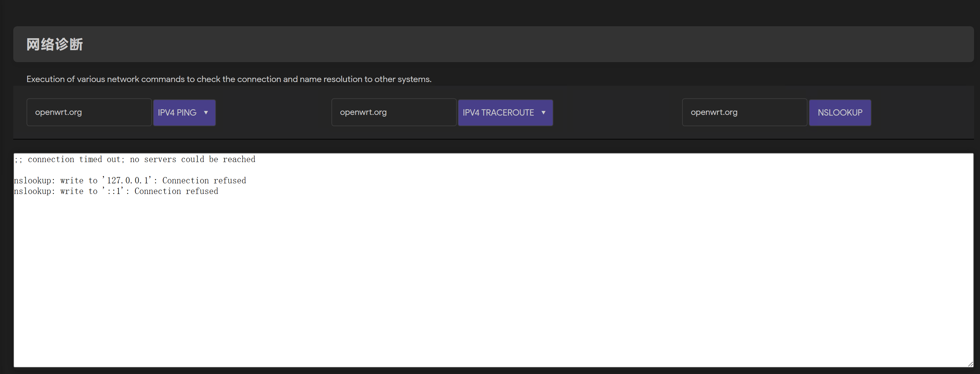Click the ';;' prefix at output start
Screen dimensions: 980x374
18,159
